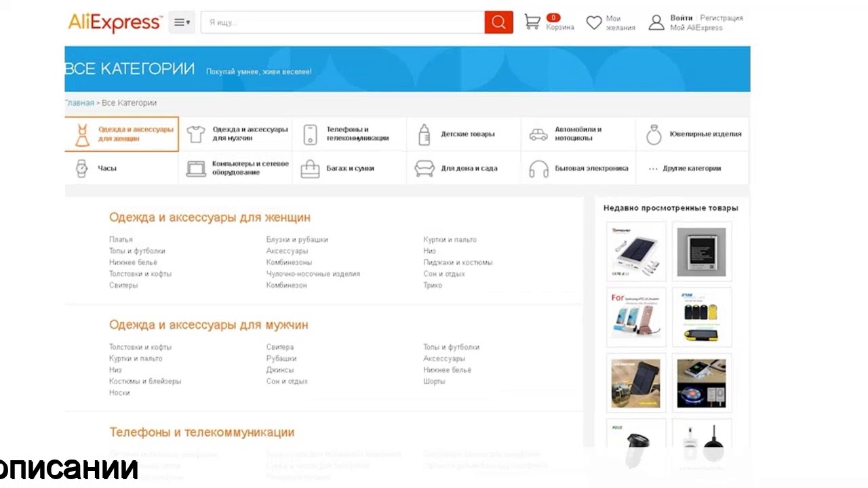Click the sofa home category icon
This screenshot has width=868, height=488.
[x=425, y=168]
